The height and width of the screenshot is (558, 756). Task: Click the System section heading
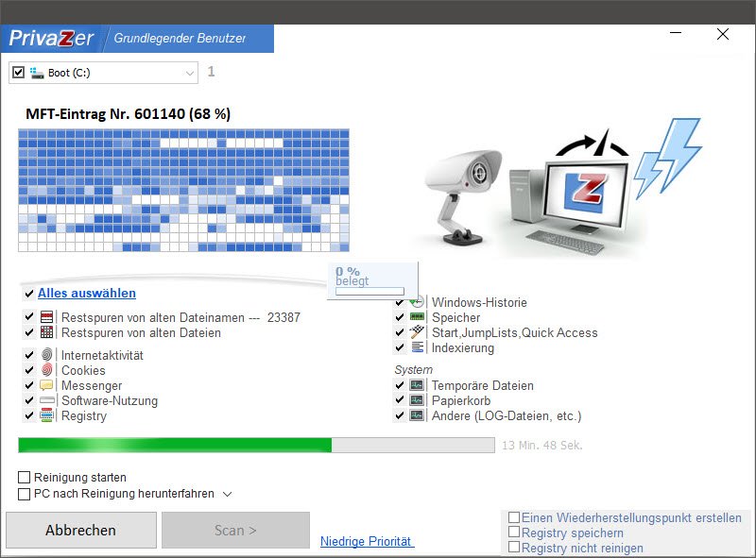[x=413, y=369]
